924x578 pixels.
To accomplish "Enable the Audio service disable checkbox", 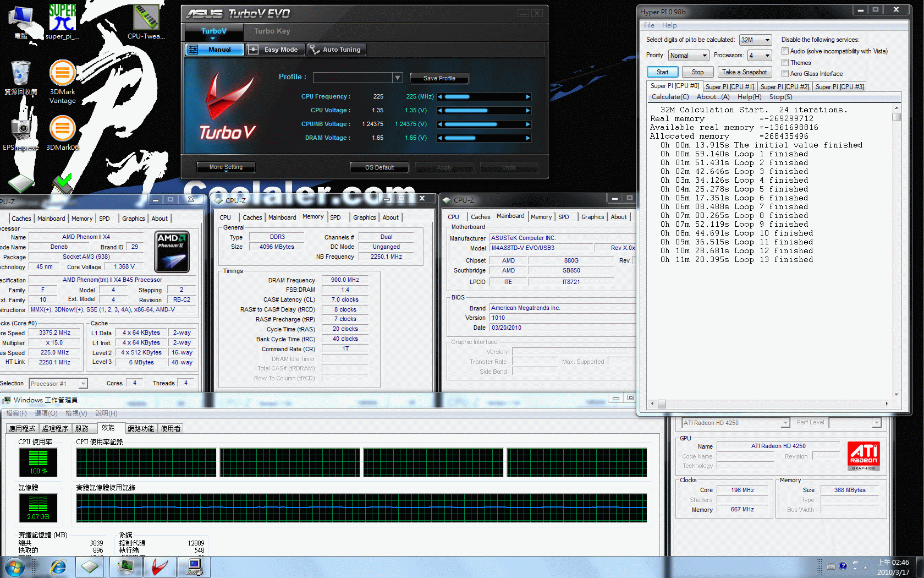I will (x=785, y=51).
